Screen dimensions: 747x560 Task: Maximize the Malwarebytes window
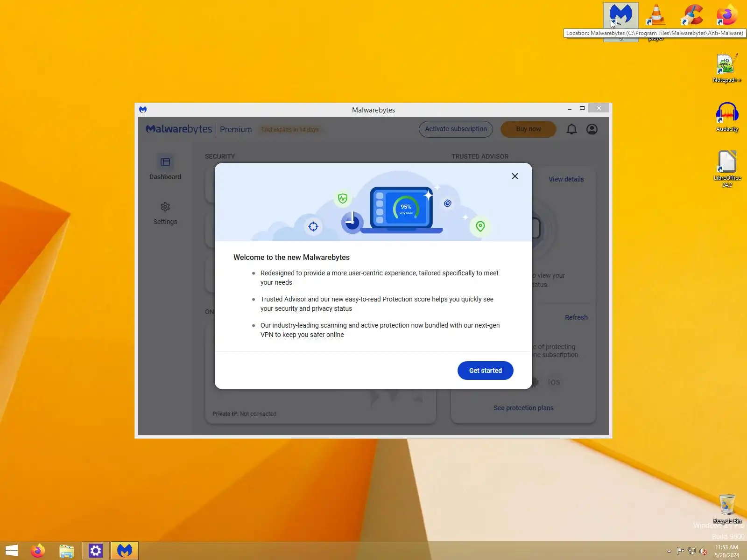582,108
